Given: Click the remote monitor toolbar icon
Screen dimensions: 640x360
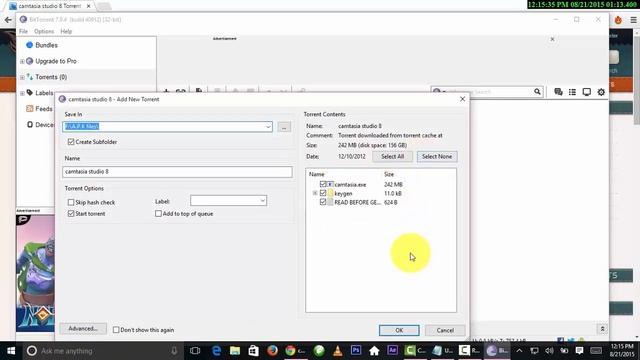Looking at the screenshot, I should [x=587, y=92].
